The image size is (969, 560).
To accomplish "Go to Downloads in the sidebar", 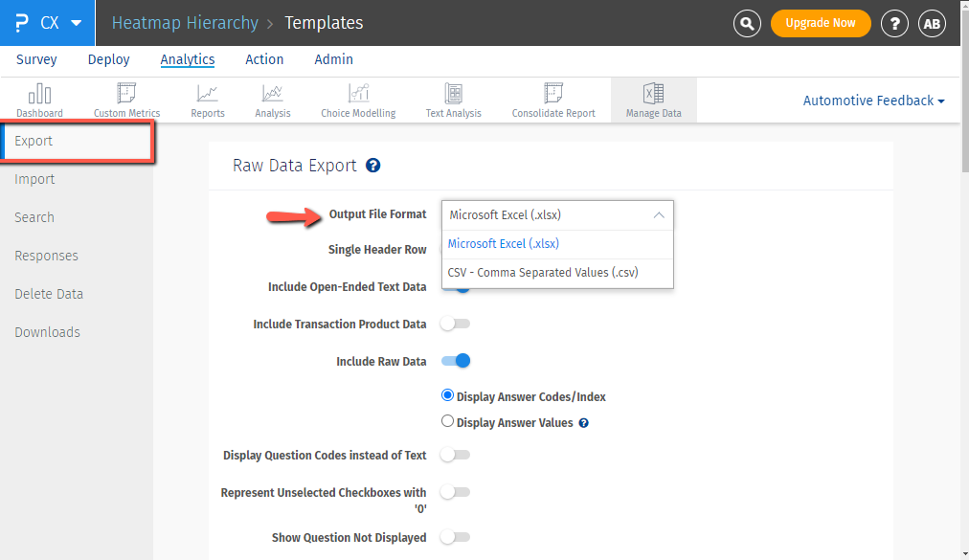I will coord(48,332).
